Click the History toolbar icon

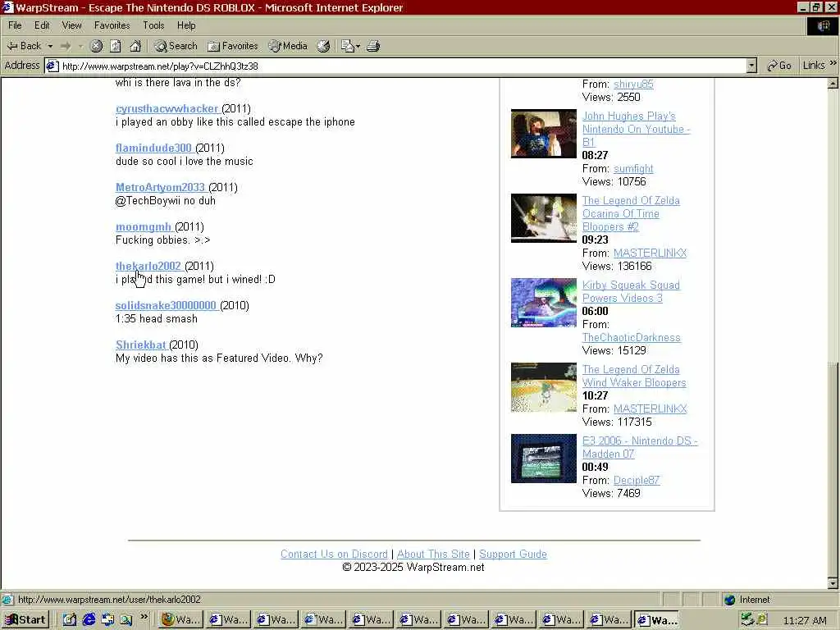click(x=323, y=46)
